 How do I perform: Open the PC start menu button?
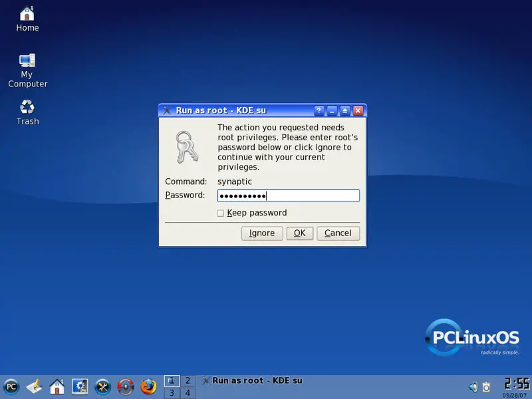point(11,387)
